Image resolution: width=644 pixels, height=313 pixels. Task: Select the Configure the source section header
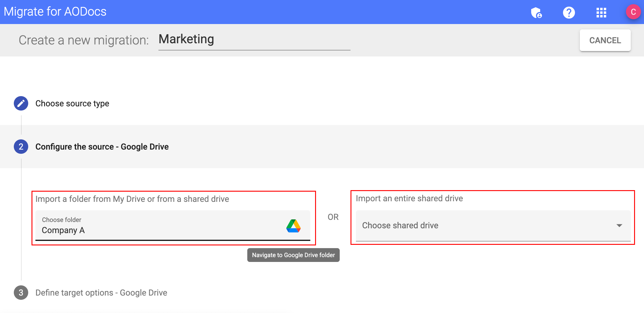click(102, 147)
